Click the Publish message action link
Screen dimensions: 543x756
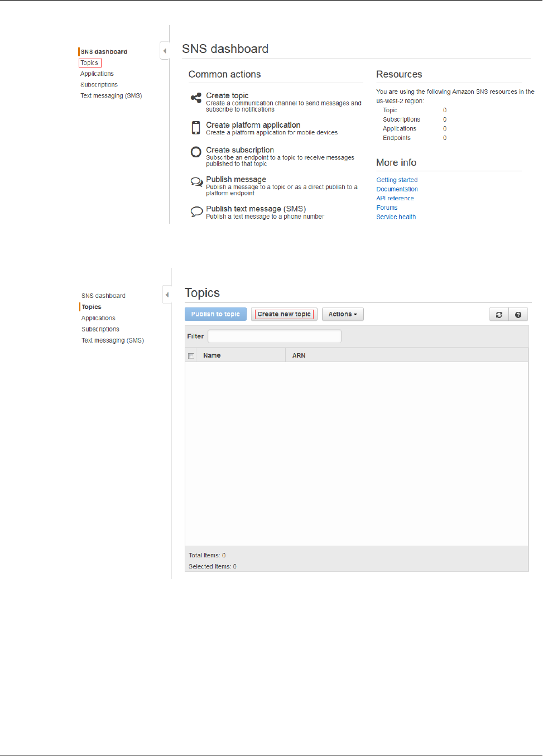click(x=236, y=180)
